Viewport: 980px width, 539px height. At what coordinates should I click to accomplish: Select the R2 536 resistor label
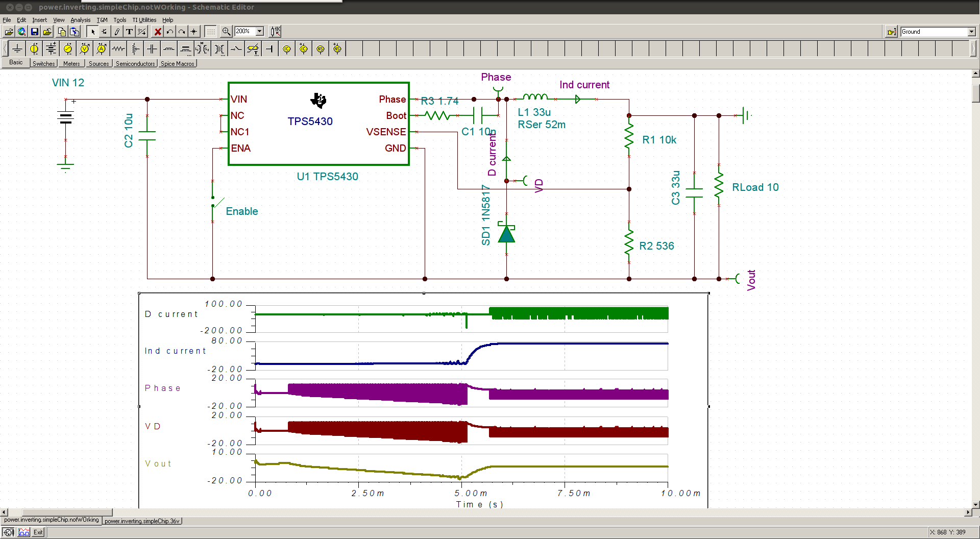coord(656,246)
